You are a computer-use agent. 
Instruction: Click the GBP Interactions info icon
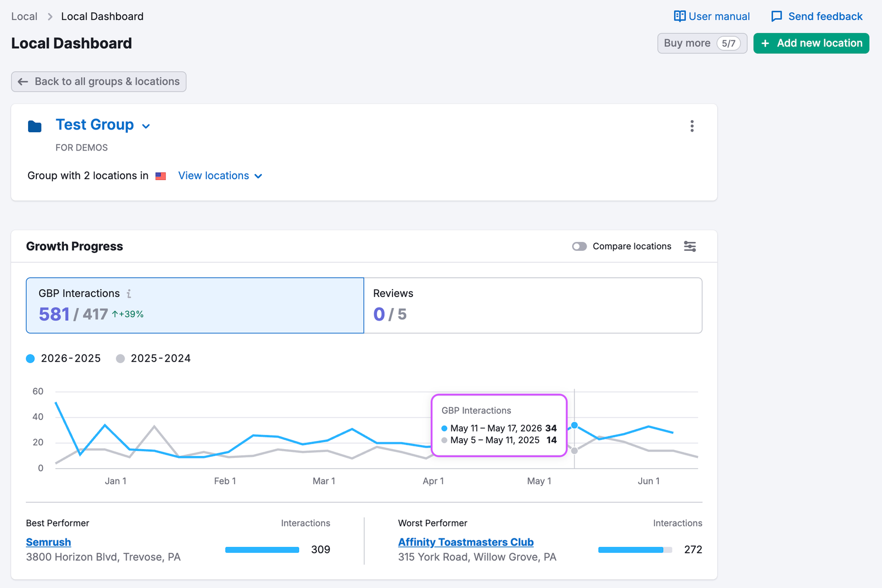129,294
